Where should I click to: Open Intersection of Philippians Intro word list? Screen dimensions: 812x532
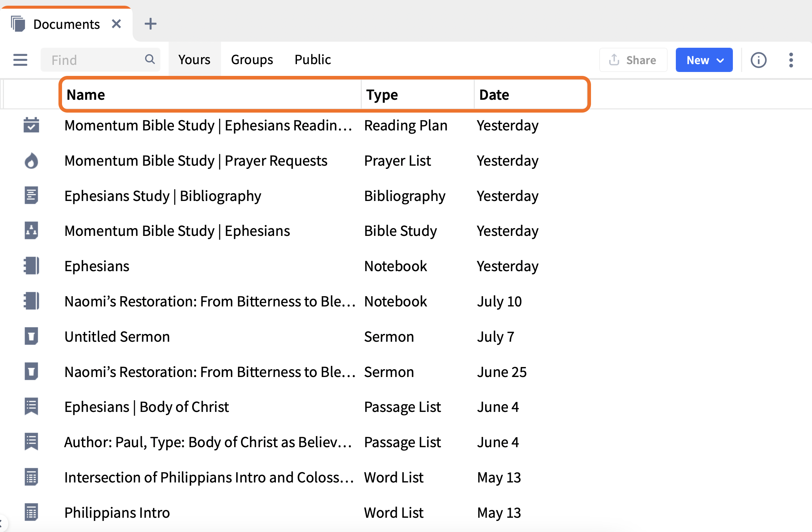pos(209,477)
